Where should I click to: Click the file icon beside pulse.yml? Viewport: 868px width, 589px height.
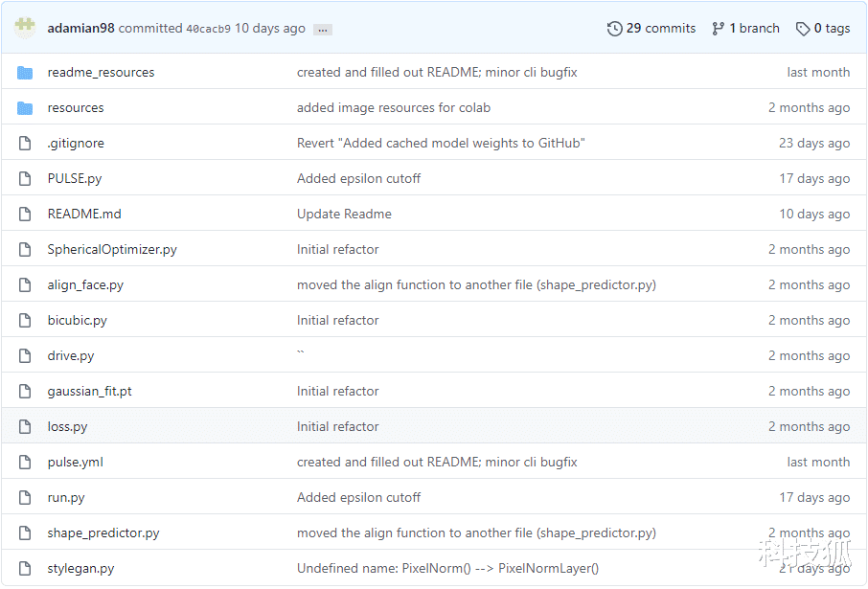click(x=25, y=462)
